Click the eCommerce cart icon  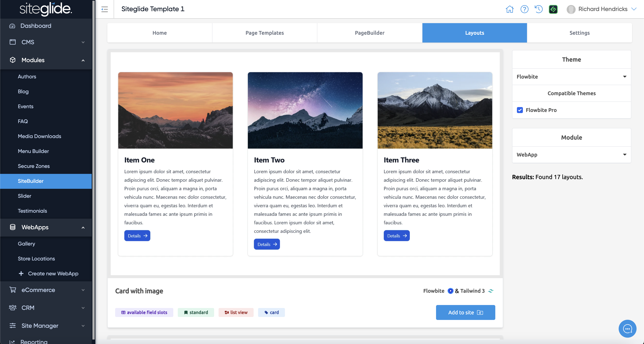click(12, 290)
